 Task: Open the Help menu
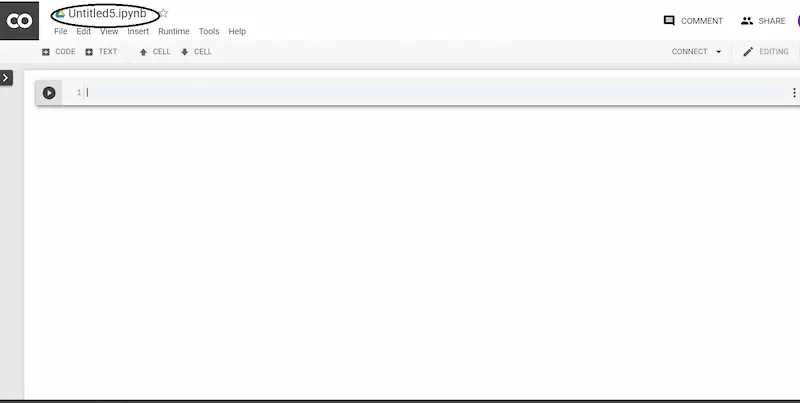(237, 31)
